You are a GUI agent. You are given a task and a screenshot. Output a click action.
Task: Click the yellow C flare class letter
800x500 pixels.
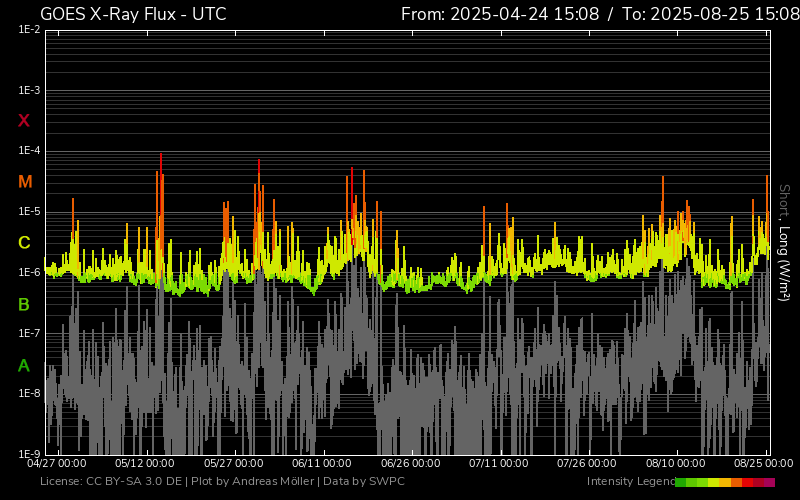pyautogui.click(x=24, y=243)
